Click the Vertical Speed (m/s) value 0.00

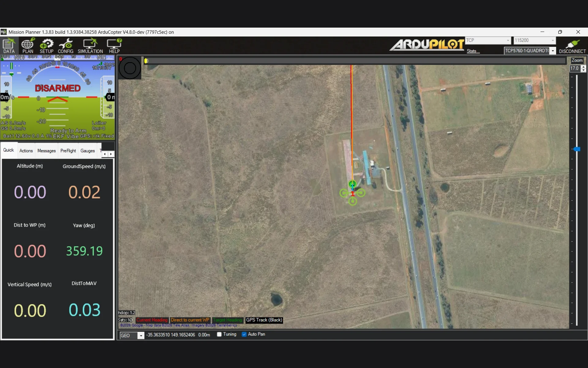(x=30, y=310)
